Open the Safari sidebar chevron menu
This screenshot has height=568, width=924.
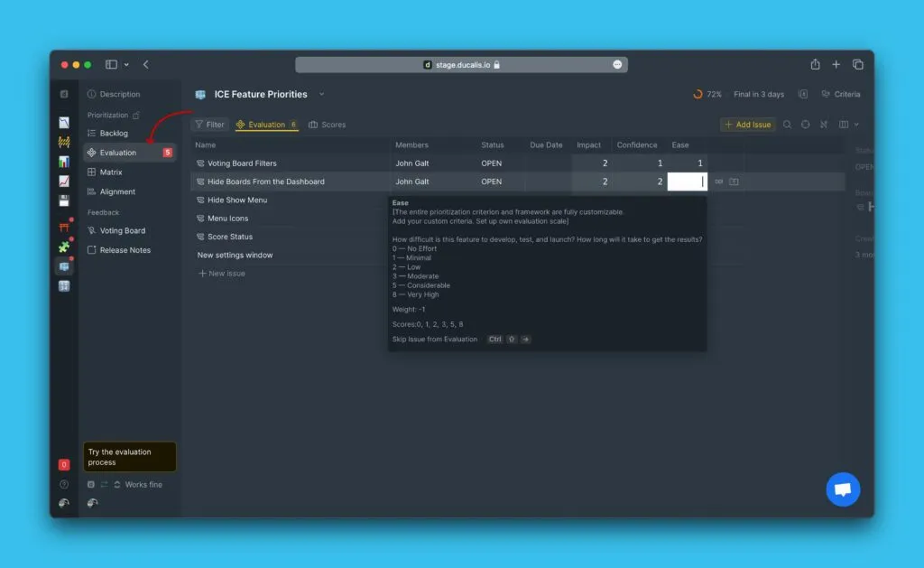click(x=126, y=65)
